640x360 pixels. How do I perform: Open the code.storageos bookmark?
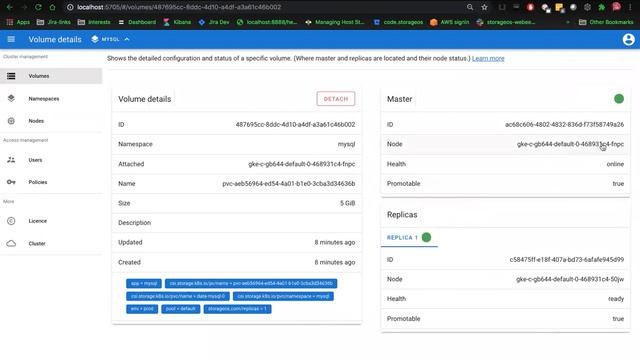(398, 22)
